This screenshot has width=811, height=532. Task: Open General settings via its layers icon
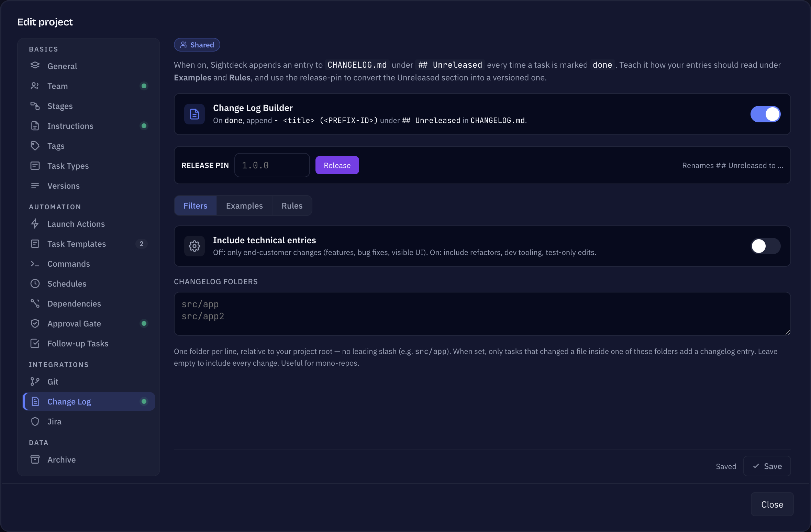(35, 66)
